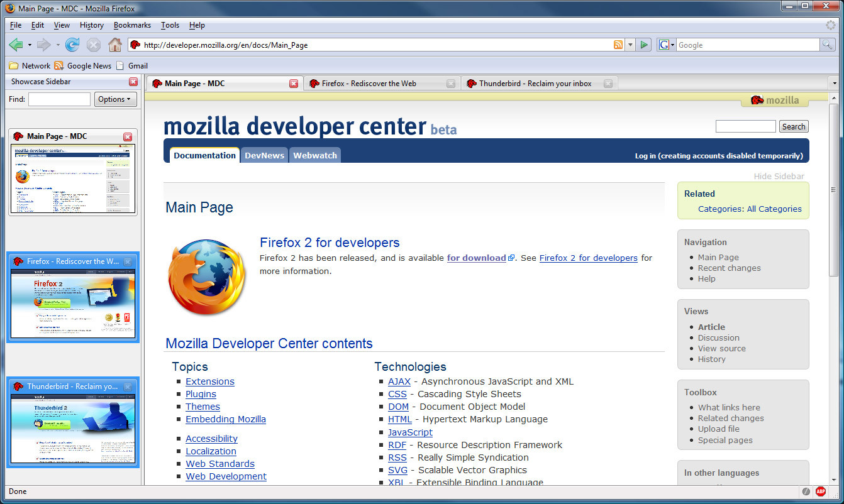Click the green Back arrow button
The width and height of the screenshot is (844, 504).
(x=16, y=45)
